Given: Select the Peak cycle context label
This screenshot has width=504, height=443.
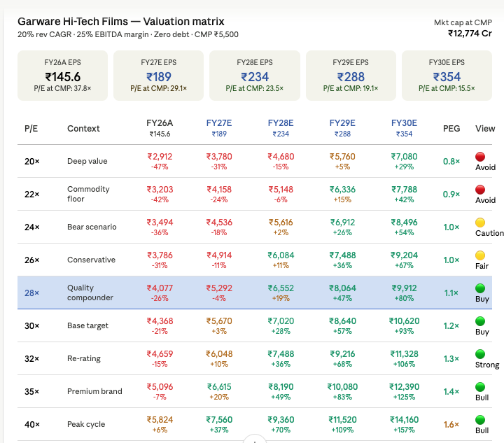Looking at the screenshot, I should (86, 424).
